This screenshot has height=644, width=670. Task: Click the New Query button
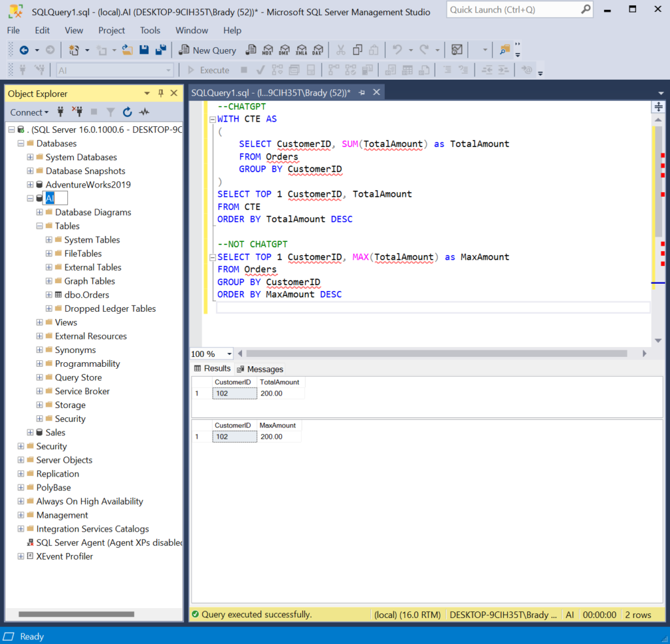click(207, 50)
